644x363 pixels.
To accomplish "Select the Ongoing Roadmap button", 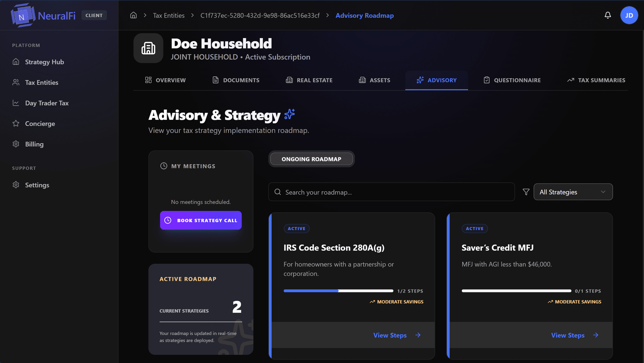I will point(311,159).
